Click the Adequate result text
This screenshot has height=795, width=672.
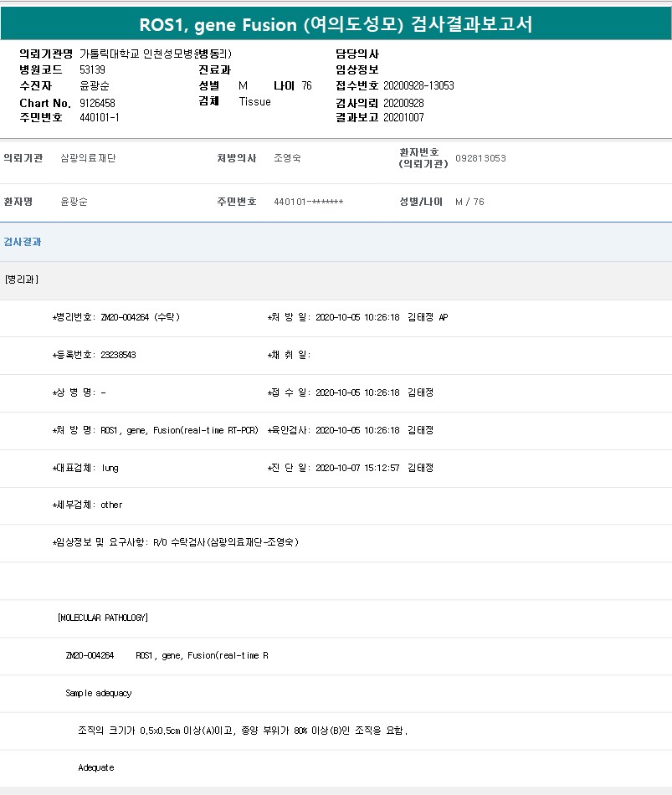click(95, 767)
